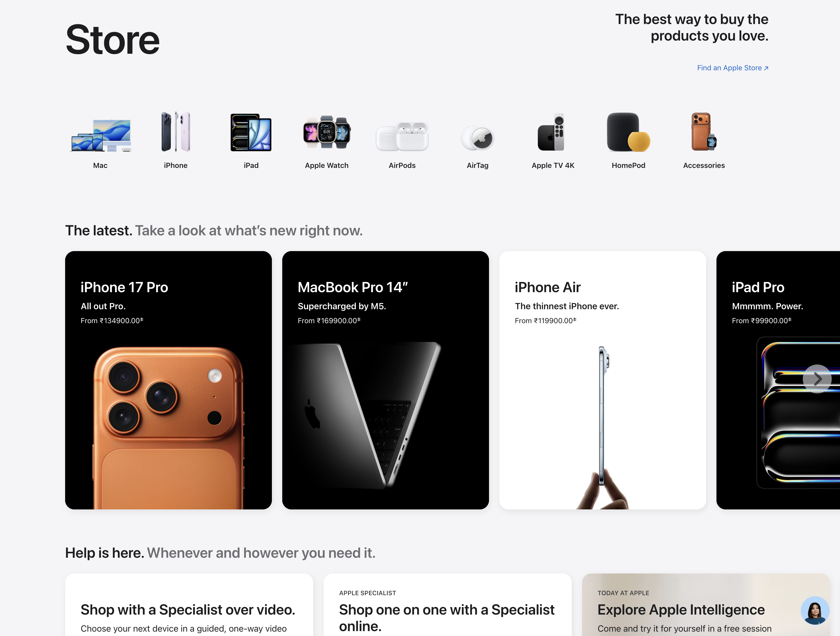Open the Accessories category icon
The width and height of the screenshot is (840, 636).
[x=704, y=132]
